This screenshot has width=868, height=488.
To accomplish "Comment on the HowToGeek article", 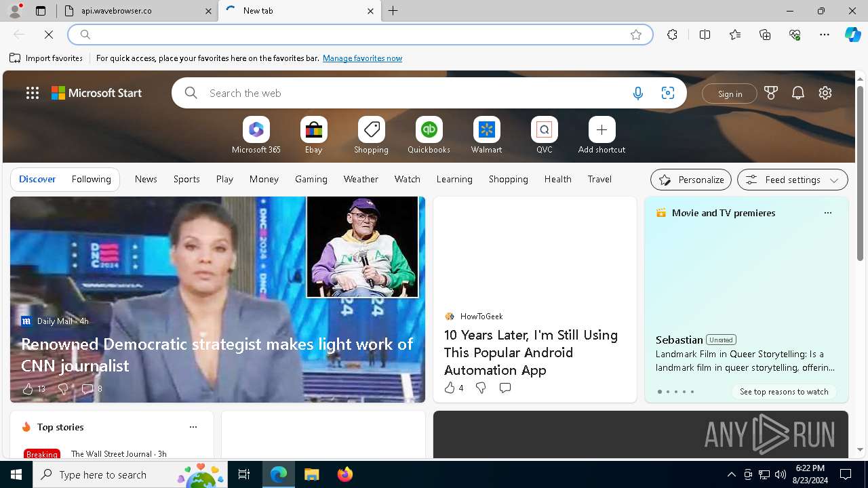I will point(505,388).
